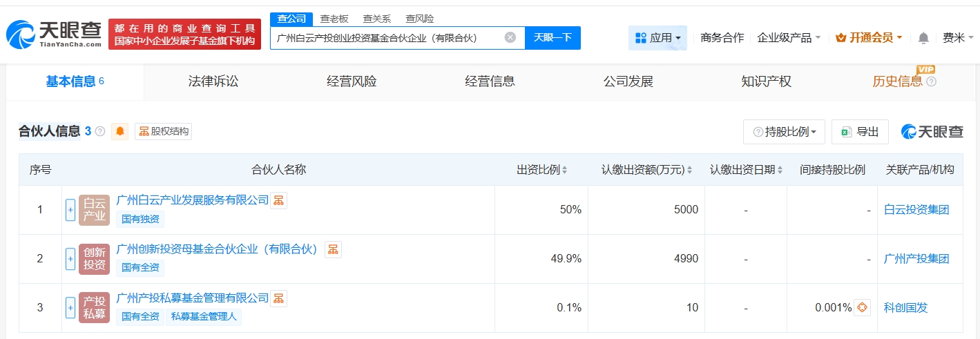Switch to the 法律诉讼 tab
Screen dimensions: 980x339
click(x=213, y=81)
